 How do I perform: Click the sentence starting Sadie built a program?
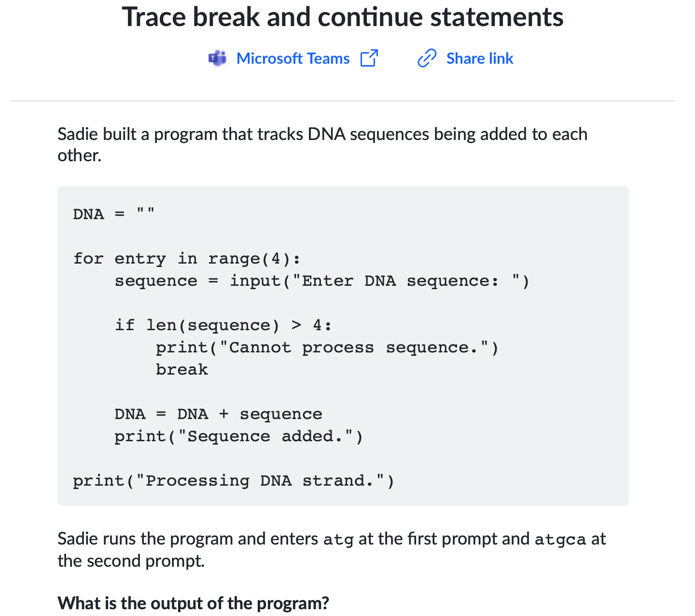pos(322,144)
